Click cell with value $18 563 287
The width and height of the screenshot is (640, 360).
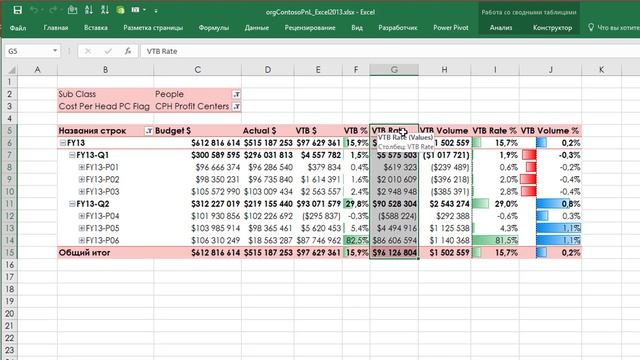coord(267,240)
